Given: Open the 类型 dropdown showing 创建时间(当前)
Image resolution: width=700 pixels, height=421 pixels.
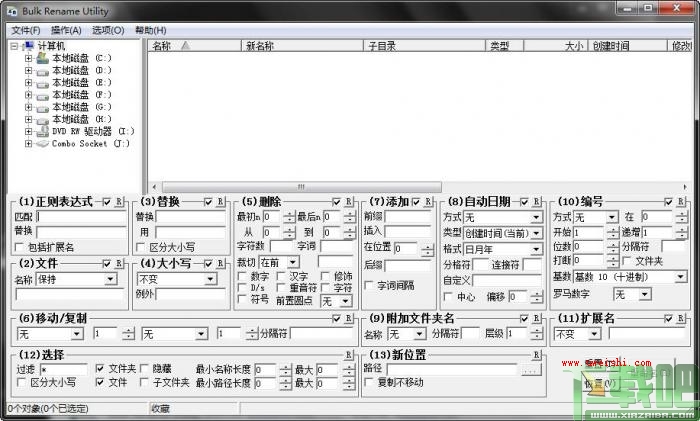Looking at the screenshot, I should point(536,233).
